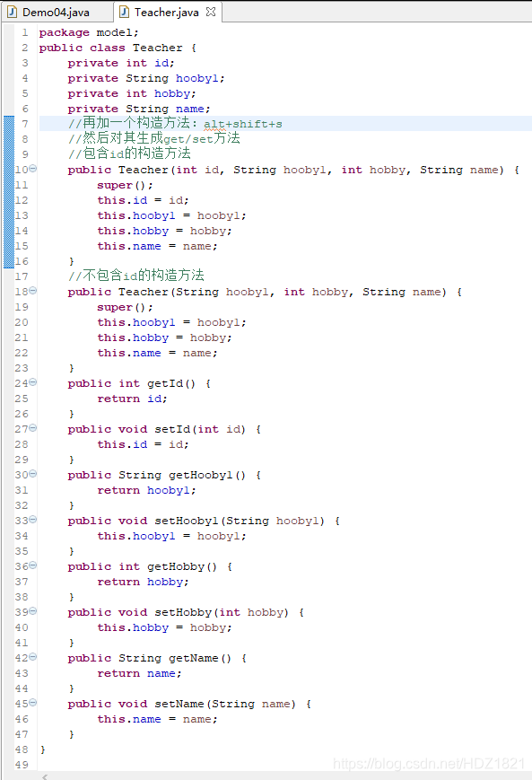The height and width of the screenshot is (780, 532).
Task: Select the Teacher.java editor tab
Action: point(166,12)
